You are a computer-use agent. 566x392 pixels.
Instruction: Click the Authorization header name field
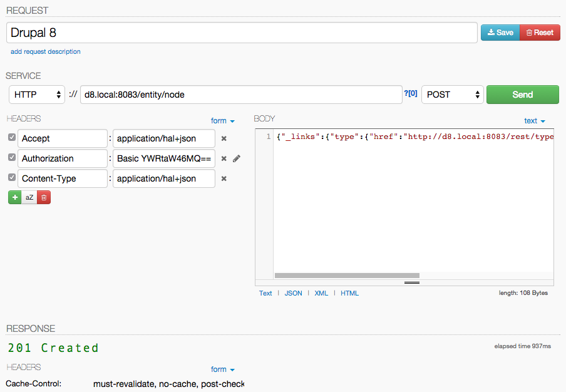click(63, 158)
